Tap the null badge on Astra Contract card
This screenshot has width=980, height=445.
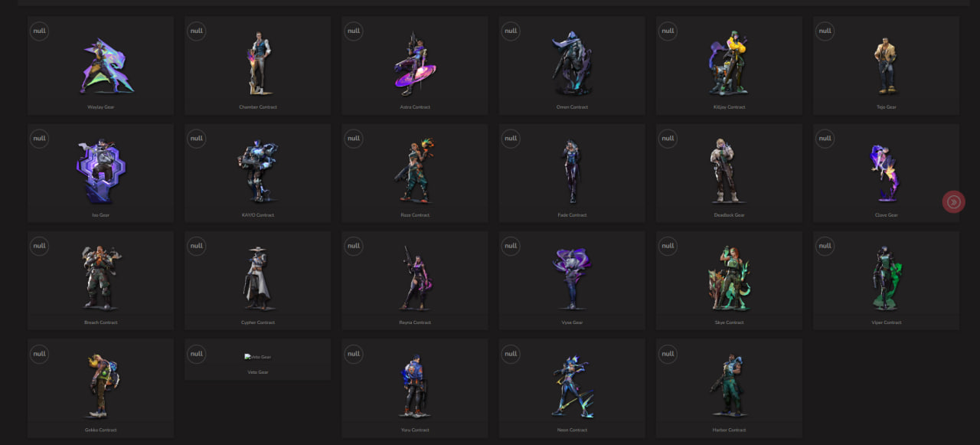[x=354, y=31]
